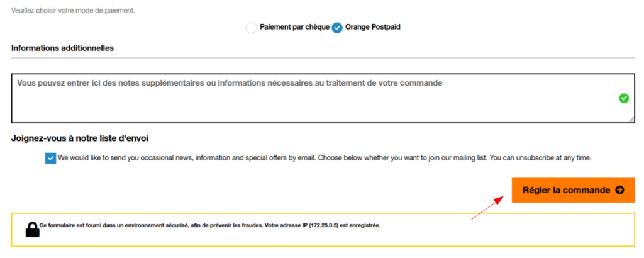
Task: Click the text area resize handle
Action: [630, 118]
